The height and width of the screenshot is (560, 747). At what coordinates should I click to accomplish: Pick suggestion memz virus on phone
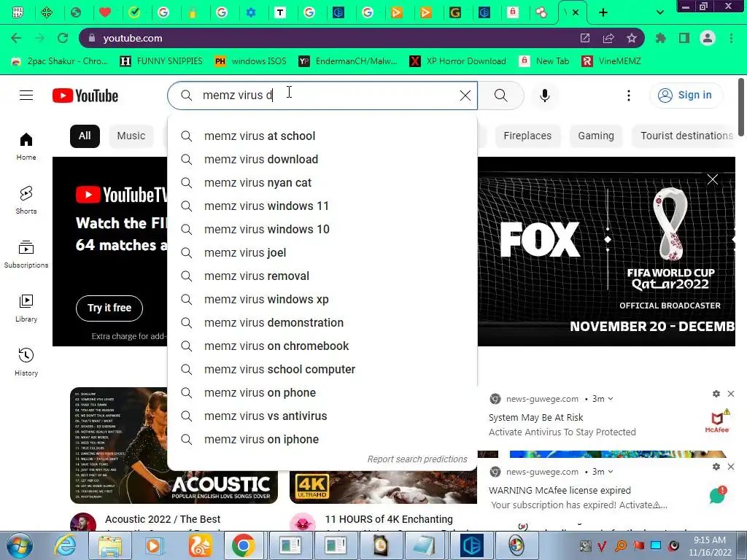(x=322, y=393)
